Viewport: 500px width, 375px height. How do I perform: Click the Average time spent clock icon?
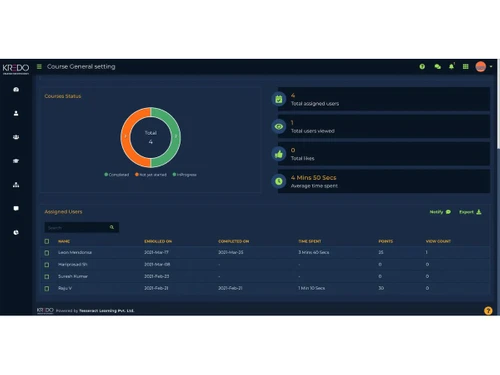click(x=279, y=181)
